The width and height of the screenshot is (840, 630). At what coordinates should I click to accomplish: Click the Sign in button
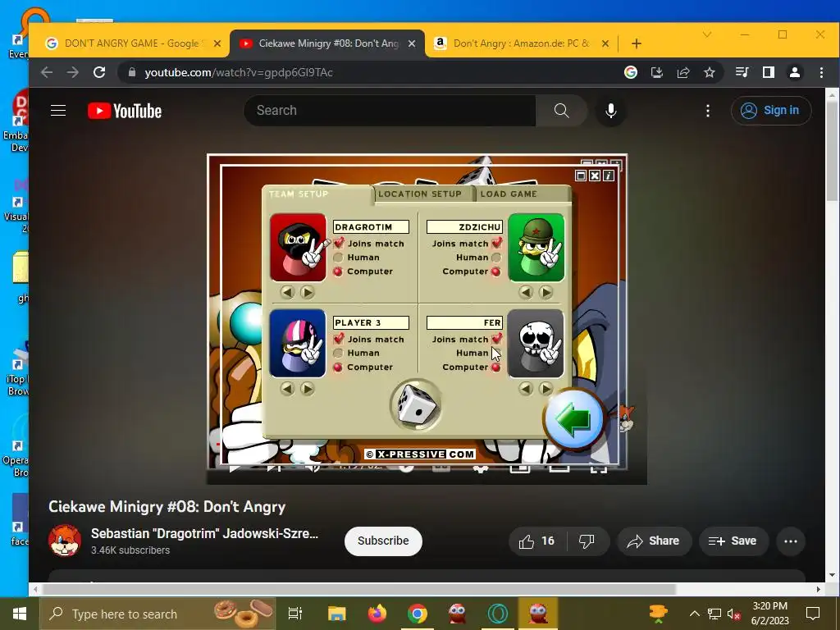point(771,111)
